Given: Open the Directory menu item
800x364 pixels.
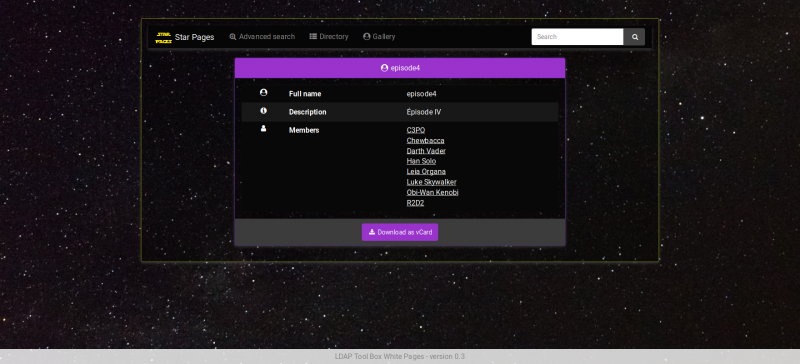Looking at the screenshot, I should tap(329, 37).
